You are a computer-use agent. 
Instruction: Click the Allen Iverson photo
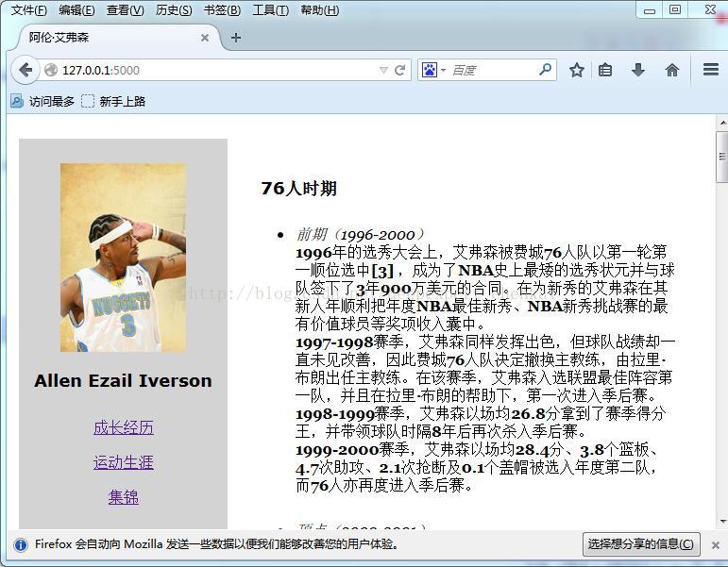point(123,258)
